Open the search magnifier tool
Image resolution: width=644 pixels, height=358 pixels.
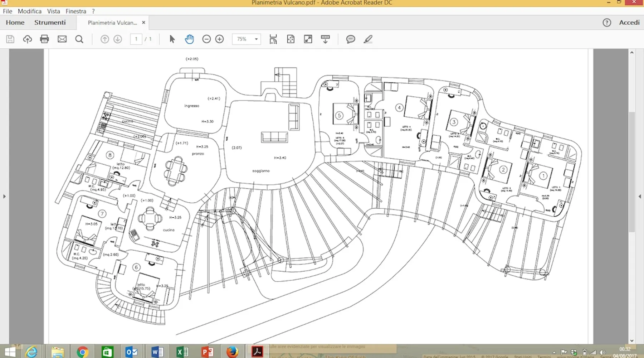[79, 39]
